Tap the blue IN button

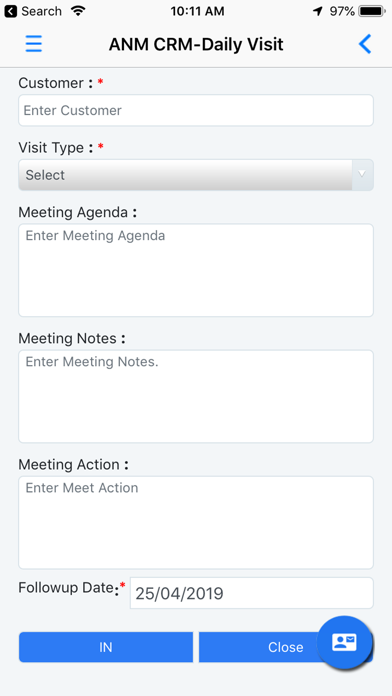[x=106, y=647]
